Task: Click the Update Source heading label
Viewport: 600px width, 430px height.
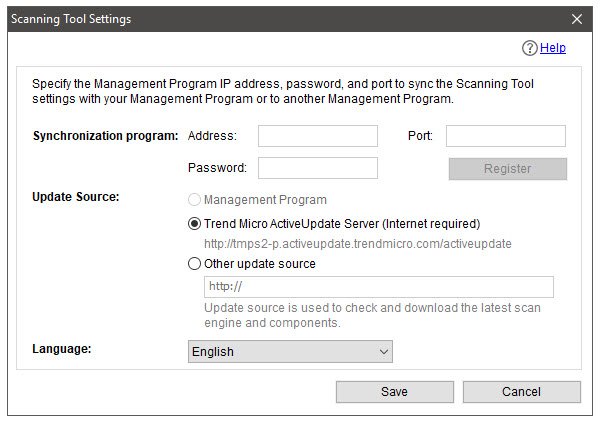Action: [x=76, y=196]
